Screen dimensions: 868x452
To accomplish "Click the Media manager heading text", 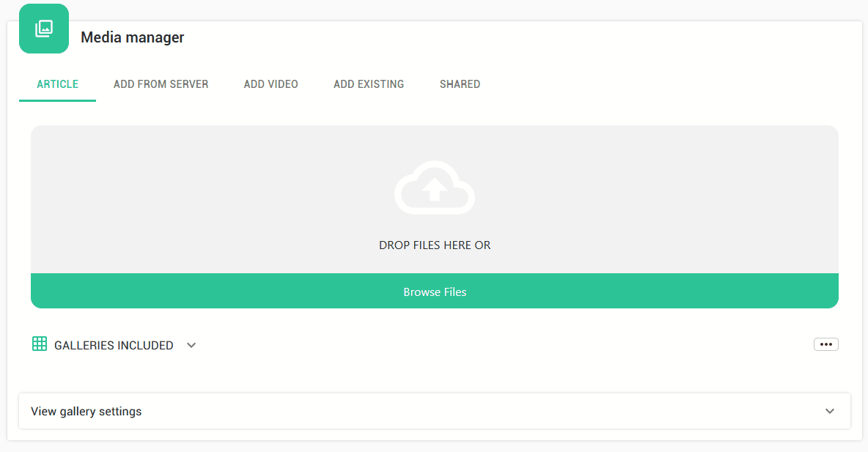I will point(132,37).
